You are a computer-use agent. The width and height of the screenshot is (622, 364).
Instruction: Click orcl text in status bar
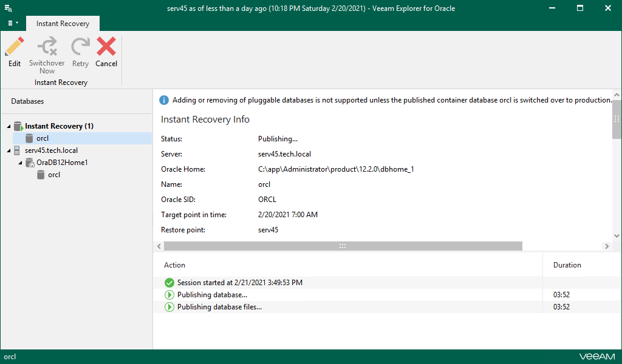pyautogui.click(x=10, y=357)
